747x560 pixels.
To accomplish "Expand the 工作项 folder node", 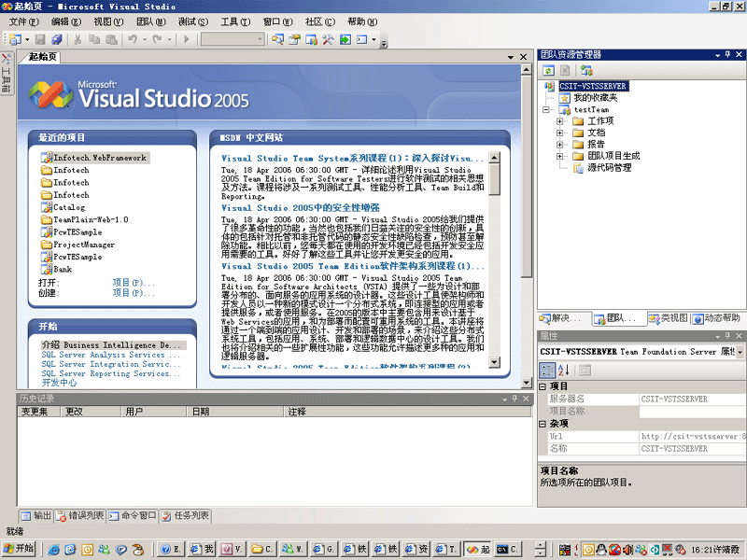I will pyautogui.click(x=560, y=121).
